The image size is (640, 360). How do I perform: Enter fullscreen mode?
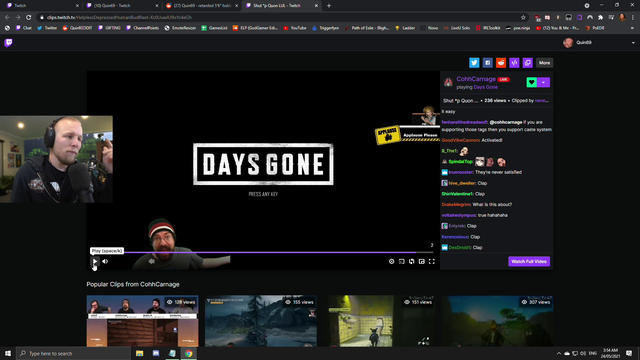point(432,261)
